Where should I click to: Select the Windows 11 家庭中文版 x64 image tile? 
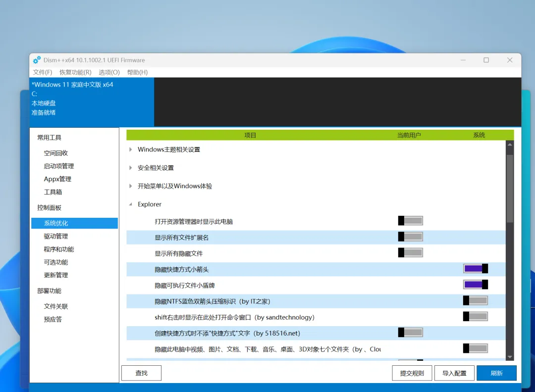[92, 102]
